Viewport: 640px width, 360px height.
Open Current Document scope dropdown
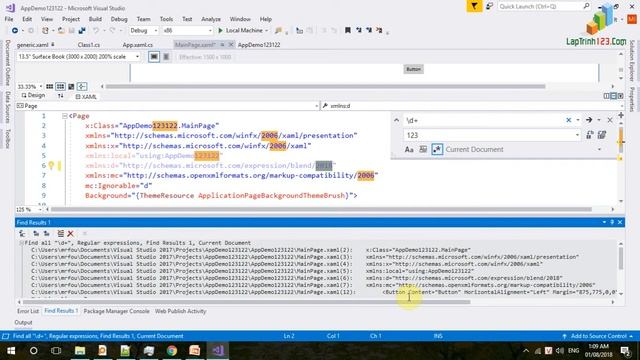click(x=599, y=150)
